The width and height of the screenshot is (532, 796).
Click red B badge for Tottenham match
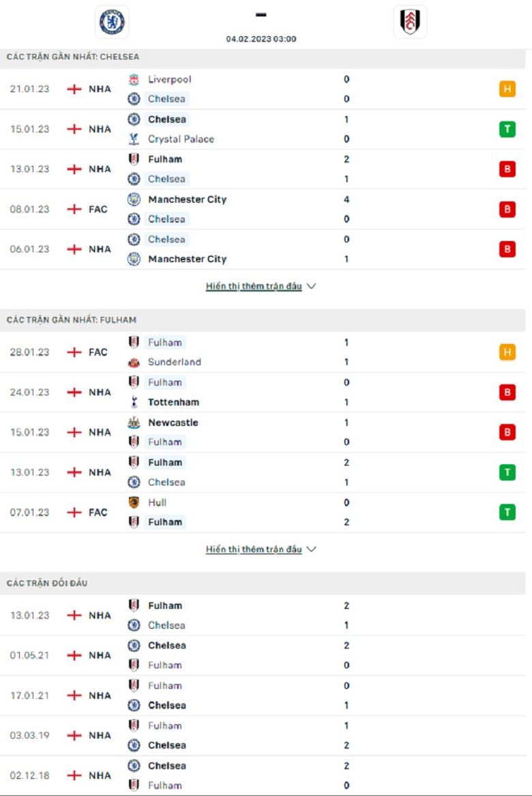[507, 393]
